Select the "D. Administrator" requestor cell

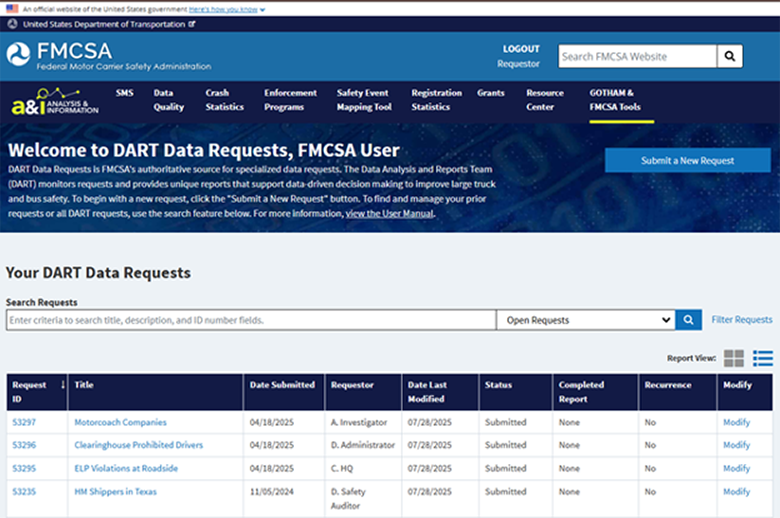[363, 445]
